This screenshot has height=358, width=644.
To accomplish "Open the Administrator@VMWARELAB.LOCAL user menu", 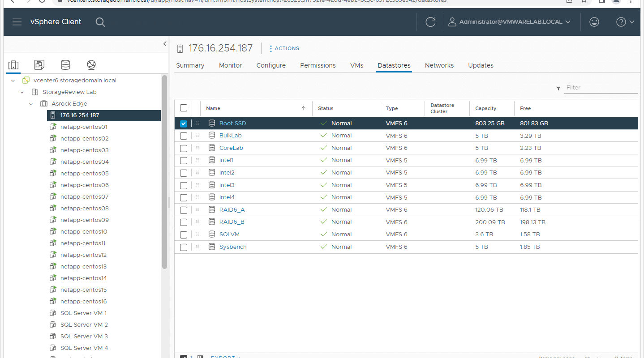I will (510, 22).
